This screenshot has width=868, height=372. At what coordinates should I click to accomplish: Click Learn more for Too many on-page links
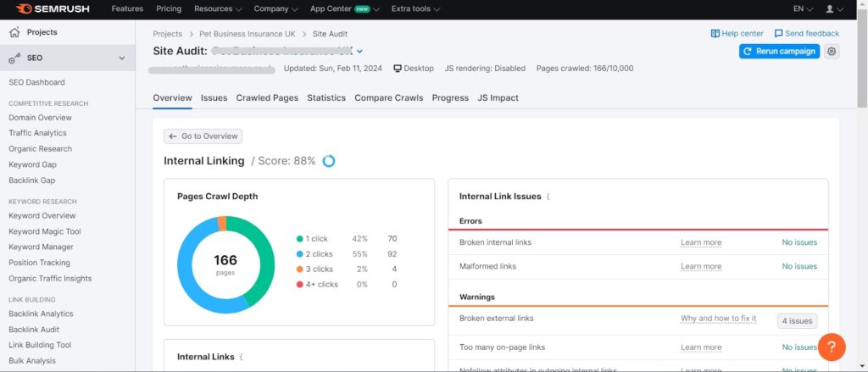pyautogui.click(x=701, y=347)
